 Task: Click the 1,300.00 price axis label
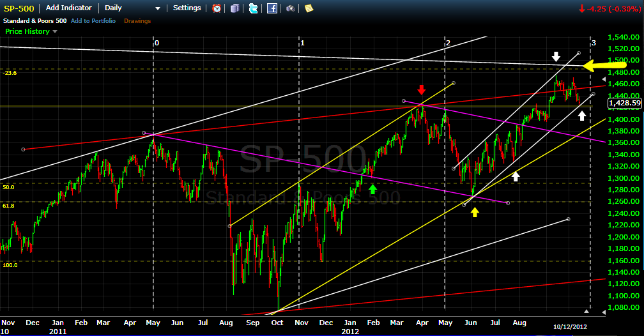624,178
